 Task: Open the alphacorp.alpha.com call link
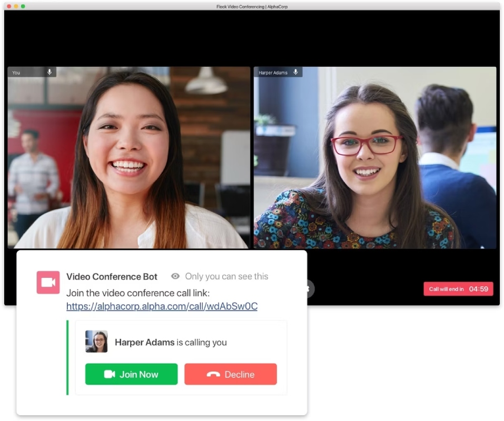click(162, 306)
